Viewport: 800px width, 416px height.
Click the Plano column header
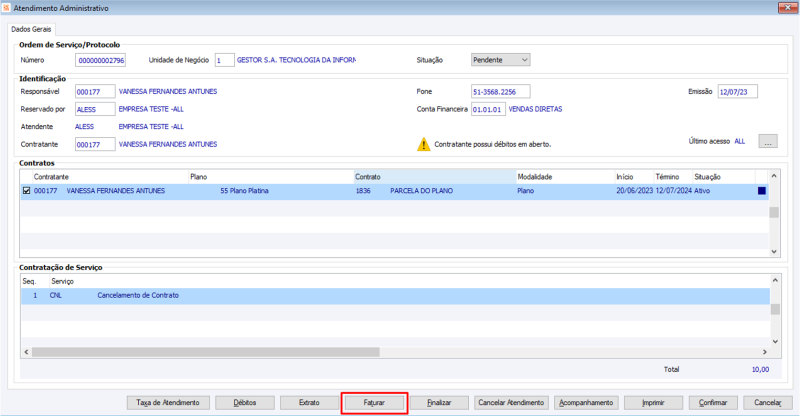271,177
